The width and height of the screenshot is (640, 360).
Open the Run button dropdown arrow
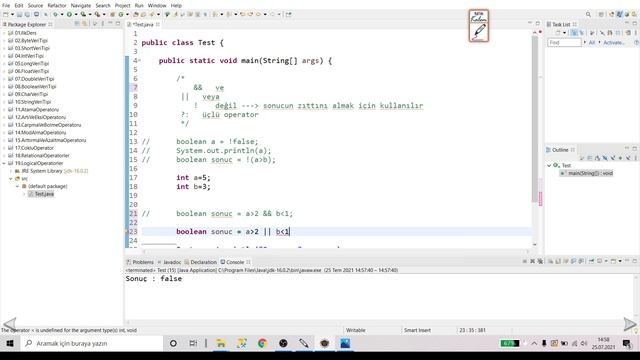point(76,14)
